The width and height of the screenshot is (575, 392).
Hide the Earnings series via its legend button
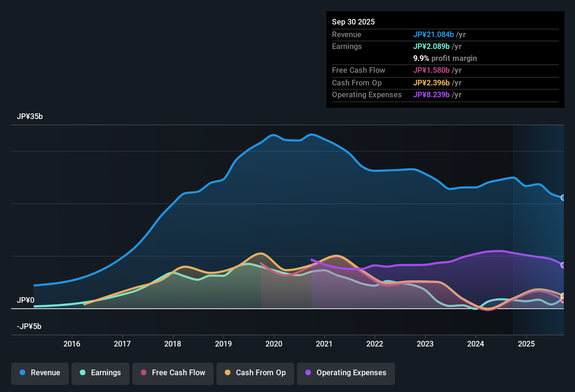click(101, 373)
